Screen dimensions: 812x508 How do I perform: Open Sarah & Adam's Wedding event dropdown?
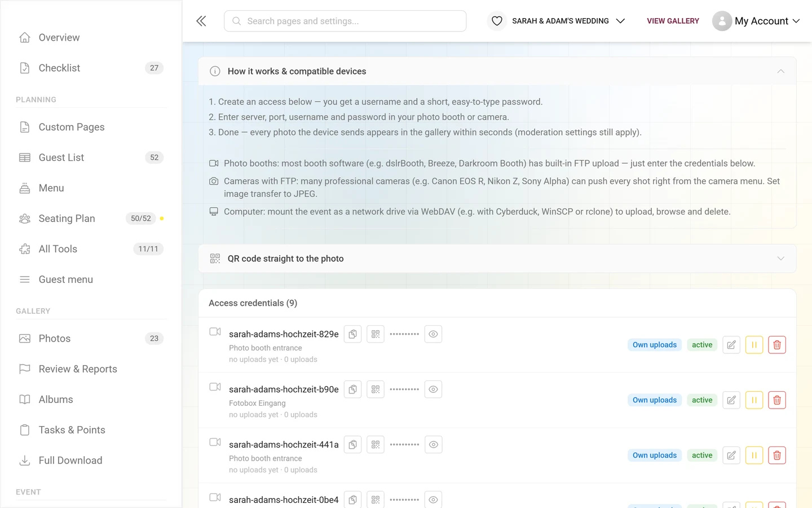[x=557, y=21]
